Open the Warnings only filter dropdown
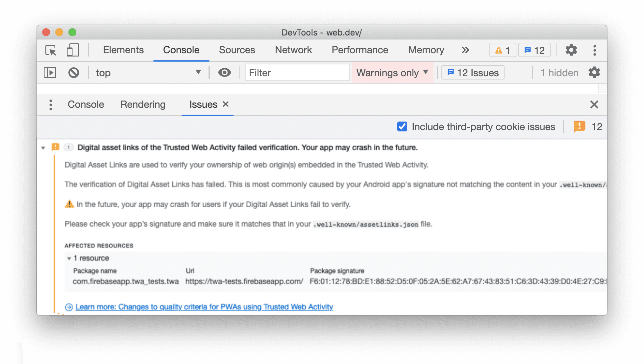The width and height of the screenshot is (644, 364). point(393,72)
